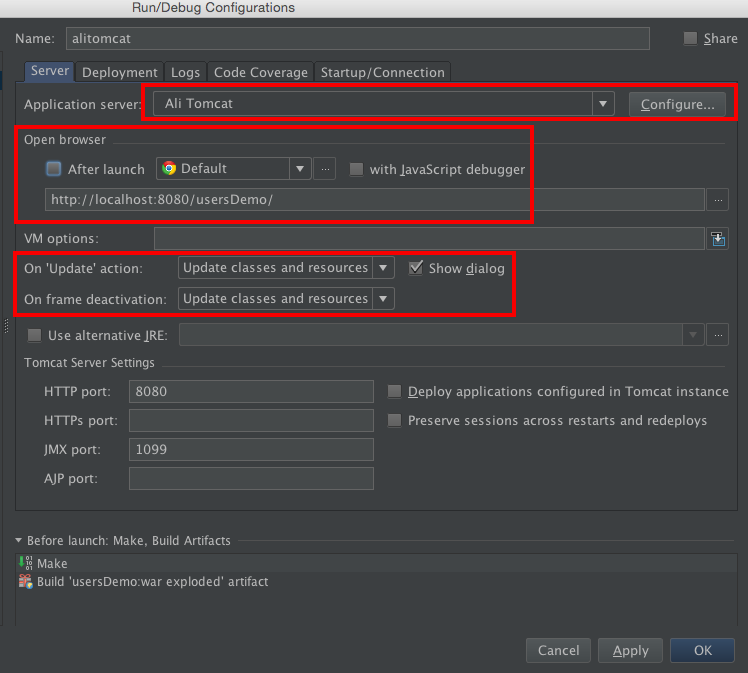748x673 pixels.
Task: Open the Default browser dropdown
Action: click(300, 169)
